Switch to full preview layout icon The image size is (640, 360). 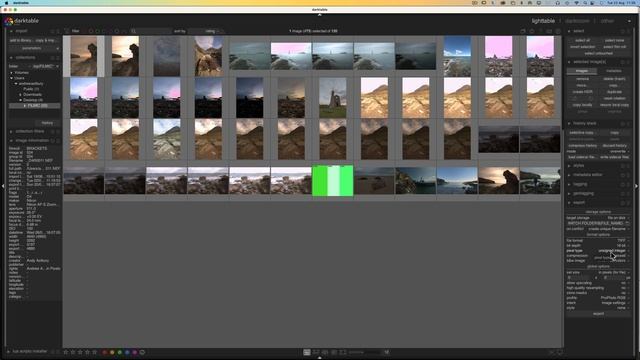343,352
